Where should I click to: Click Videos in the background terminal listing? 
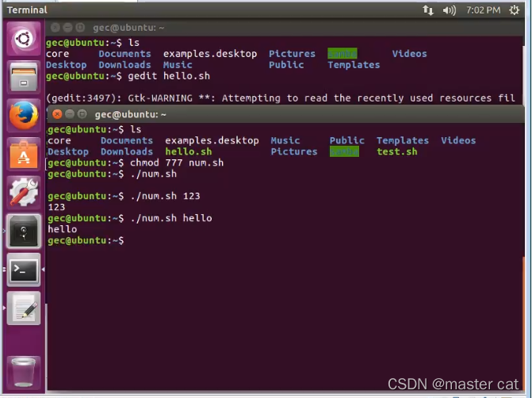coord(410,54)
